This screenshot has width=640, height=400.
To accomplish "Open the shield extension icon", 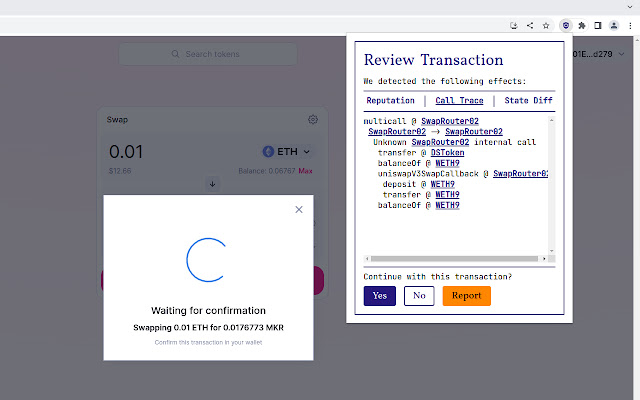I will [566, 26].
